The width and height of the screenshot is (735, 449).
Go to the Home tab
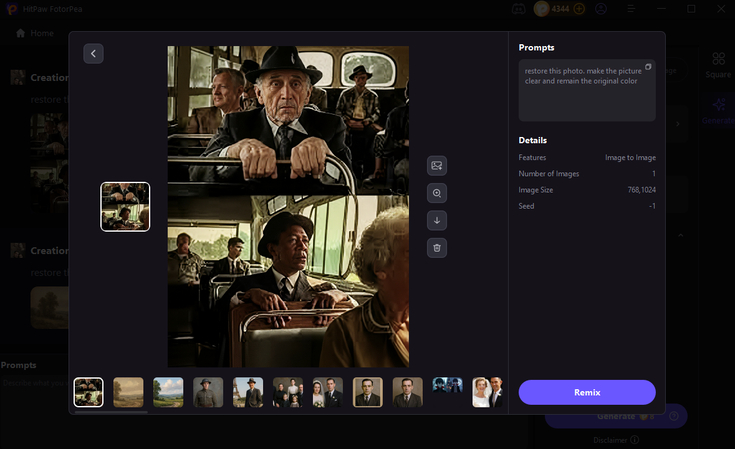[35, 33]
